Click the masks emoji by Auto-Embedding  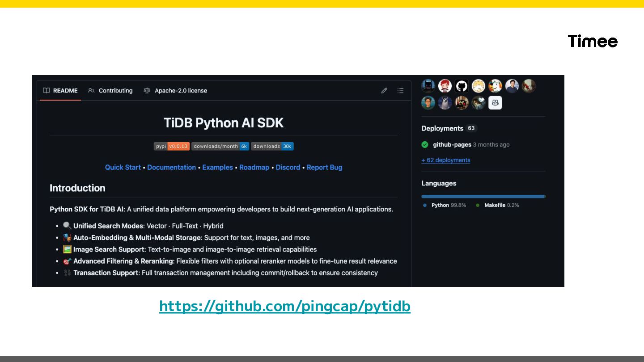click(67, 237)
